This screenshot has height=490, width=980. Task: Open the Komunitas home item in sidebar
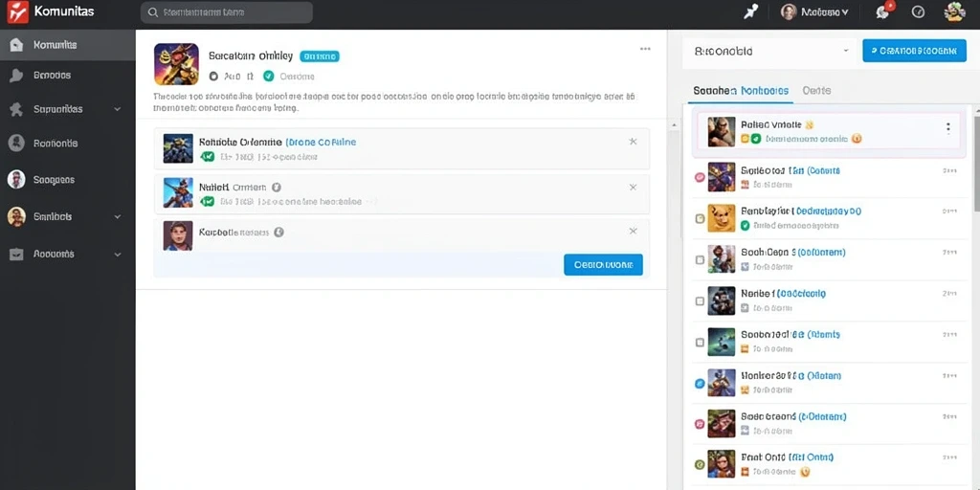point(68,45)
